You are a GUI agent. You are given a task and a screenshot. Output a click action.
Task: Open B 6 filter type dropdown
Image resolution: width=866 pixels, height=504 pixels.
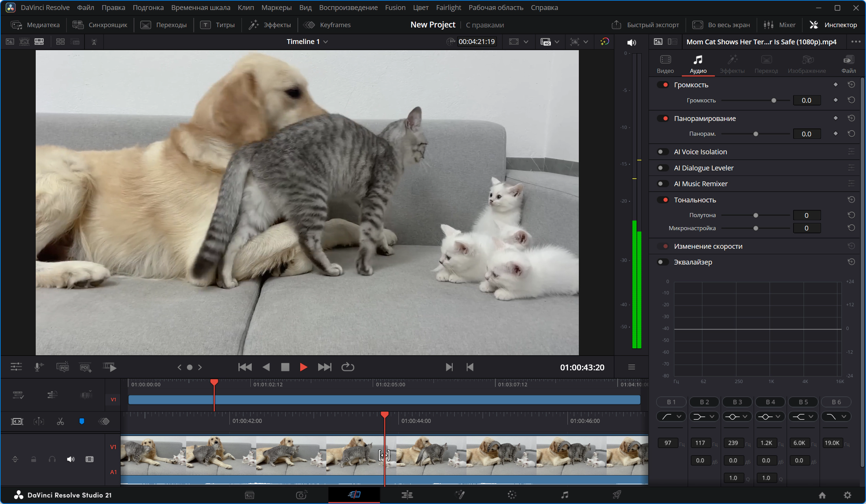(836, 417)
